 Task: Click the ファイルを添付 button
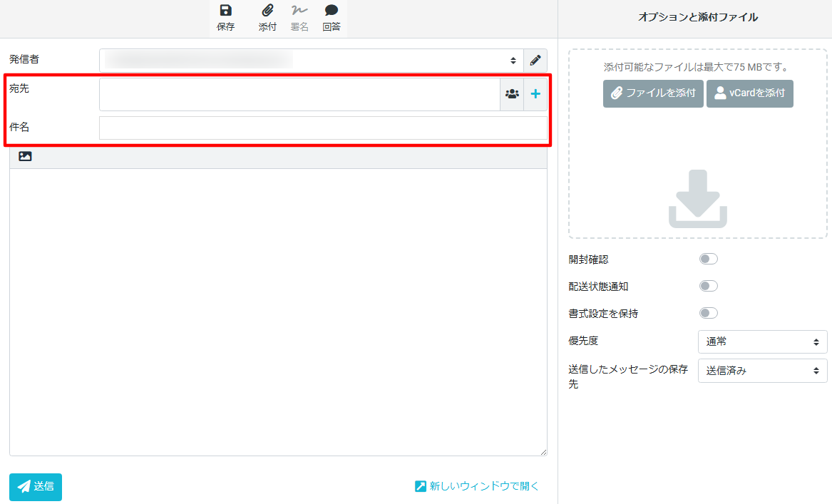653,93
